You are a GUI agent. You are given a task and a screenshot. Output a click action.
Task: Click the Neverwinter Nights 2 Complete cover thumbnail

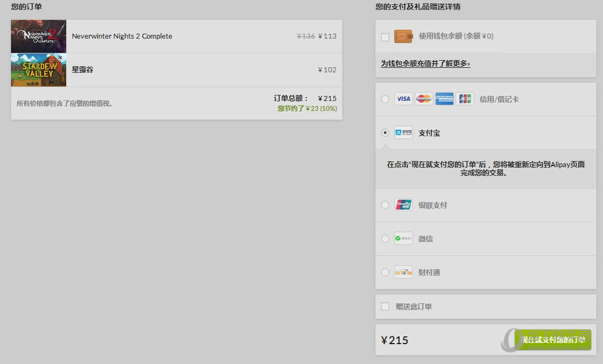pyautogui.click(x=39, y=36)
